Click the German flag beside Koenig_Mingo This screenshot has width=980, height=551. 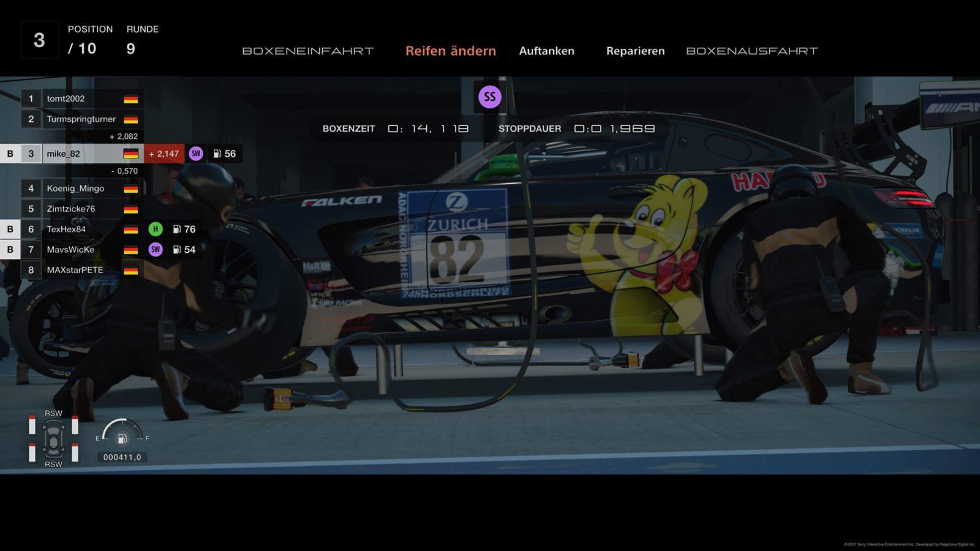130,189
